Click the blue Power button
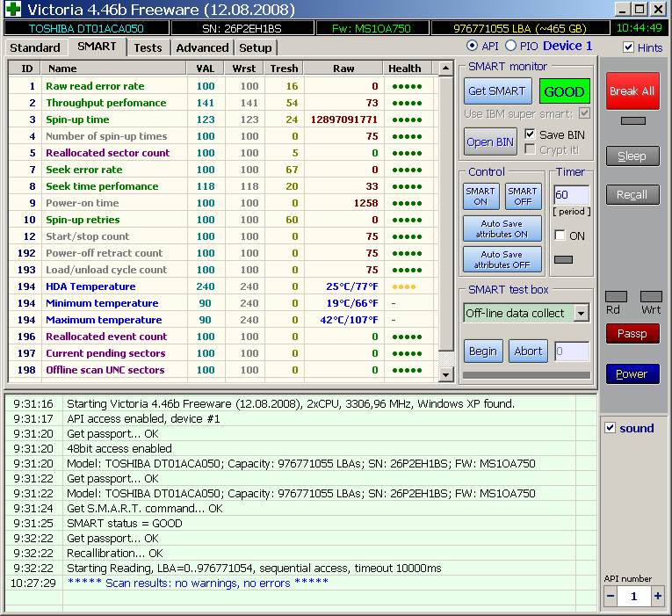Screen dimensions: 672x616 (x=632, y=374)
